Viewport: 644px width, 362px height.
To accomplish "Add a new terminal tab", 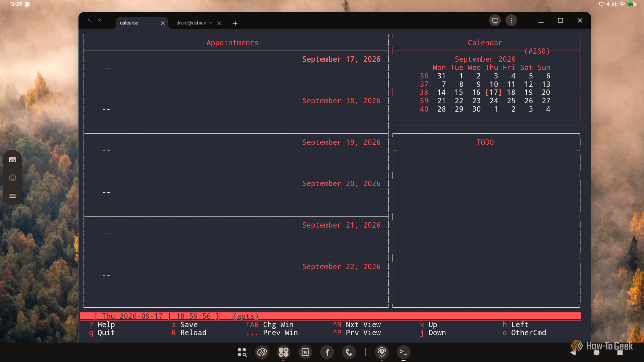I will pos(235,23).
